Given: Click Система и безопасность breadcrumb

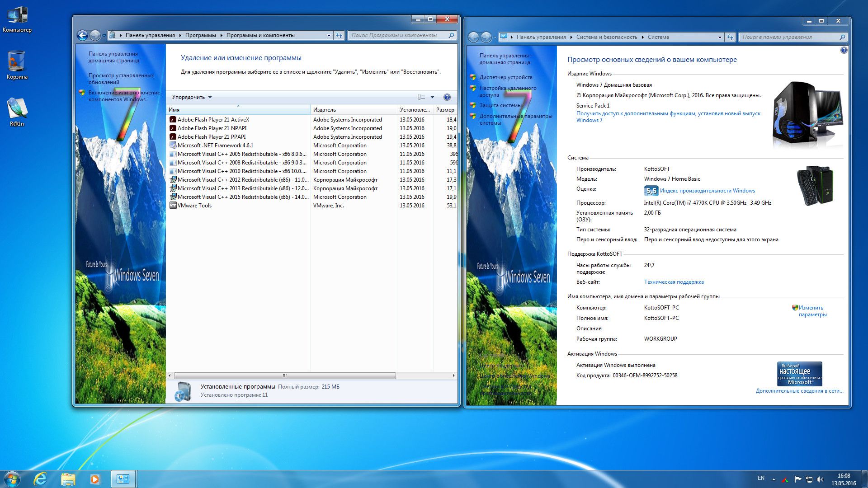Looking at the screenshot, I should 607,37.
